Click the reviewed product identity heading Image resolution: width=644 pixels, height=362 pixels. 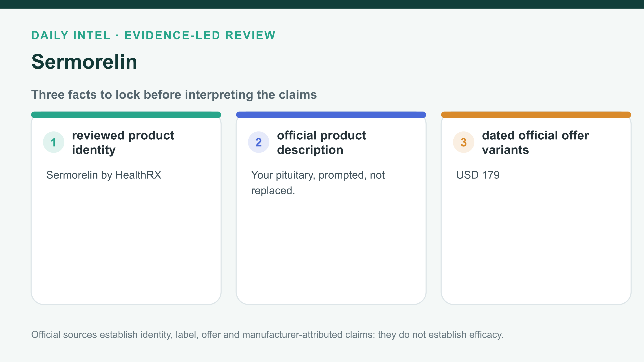tap(123, 143)
